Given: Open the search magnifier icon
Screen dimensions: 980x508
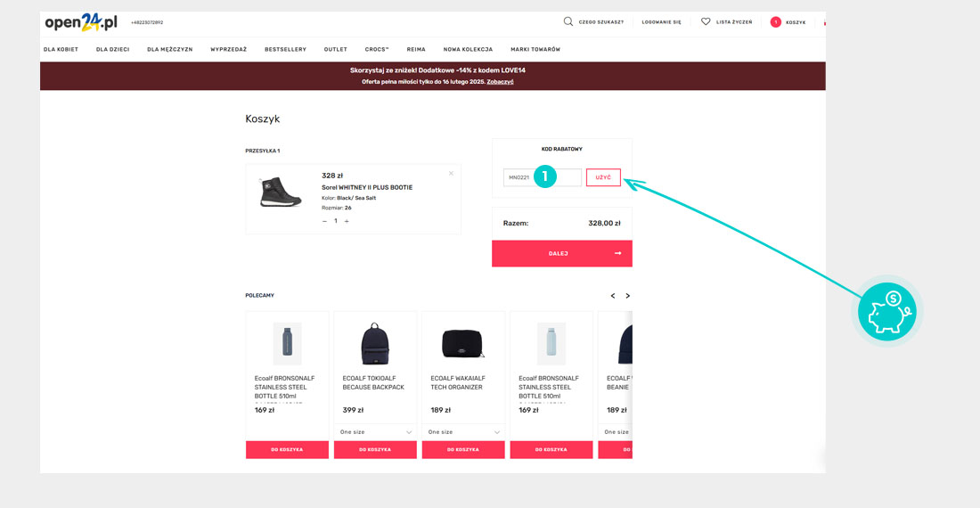Looking at the screenshot, I should pos(568,22).
